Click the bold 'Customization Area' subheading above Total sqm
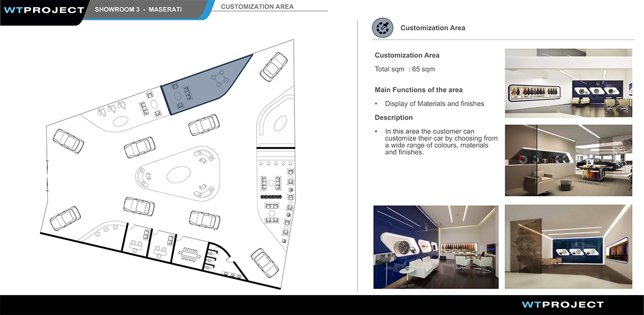Viewport: 644px width, 315px height. 407,55
